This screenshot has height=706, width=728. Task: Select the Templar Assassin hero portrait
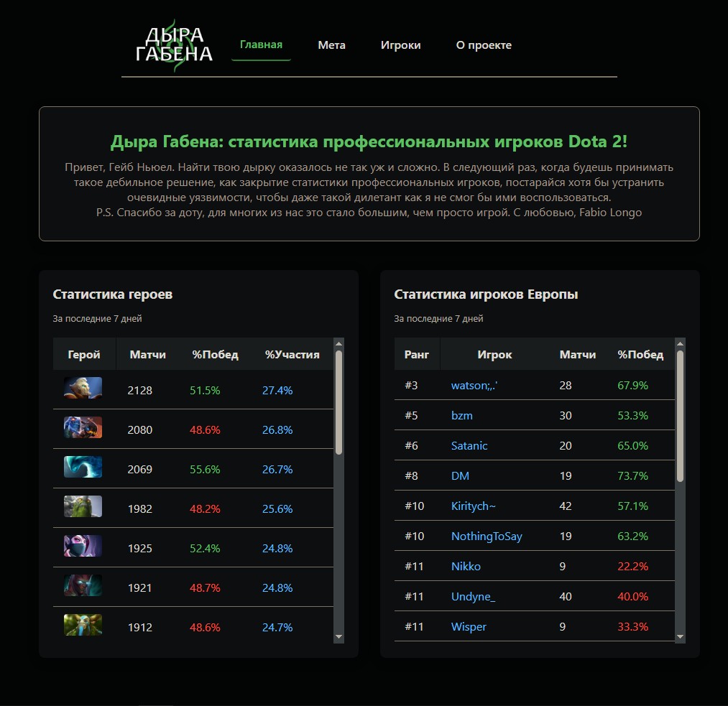(83, 547)
